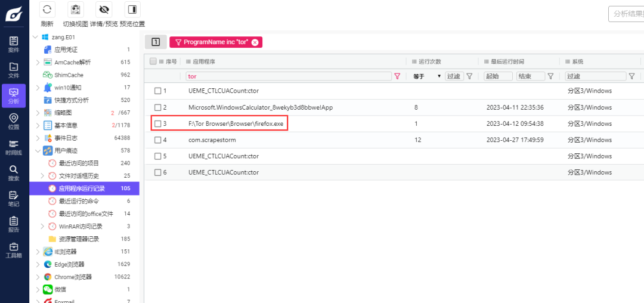Open the Files (文件) sidebar section

14,70
